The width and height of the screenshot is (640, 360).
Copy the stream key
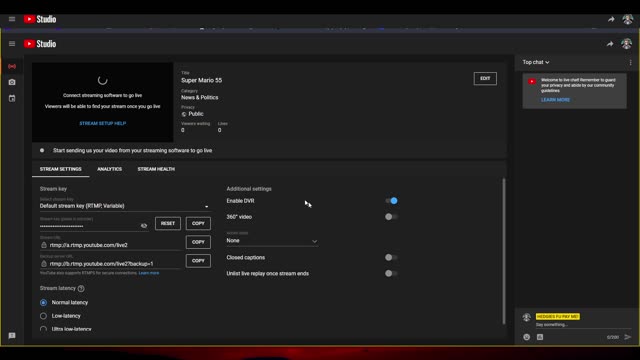[198, 223]
